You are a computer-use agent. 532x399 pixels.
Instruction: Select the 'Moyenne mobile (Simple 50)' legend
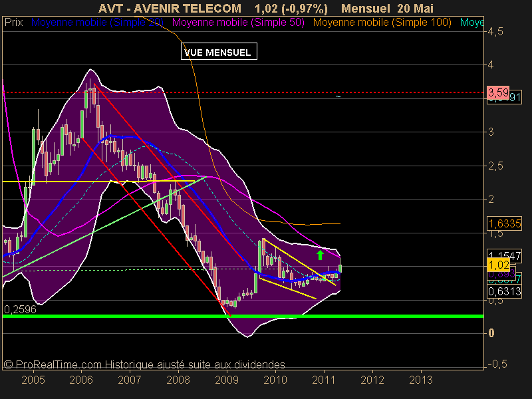point(238,23)
